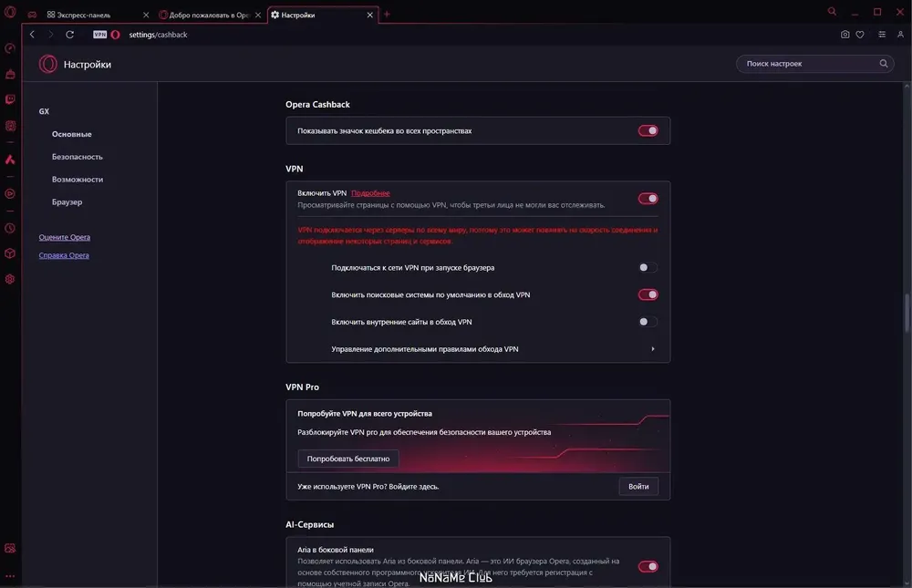The image size is (912, 588).
Task: Click the address bar showing settings/cashback
Action: tap(158, 35)
